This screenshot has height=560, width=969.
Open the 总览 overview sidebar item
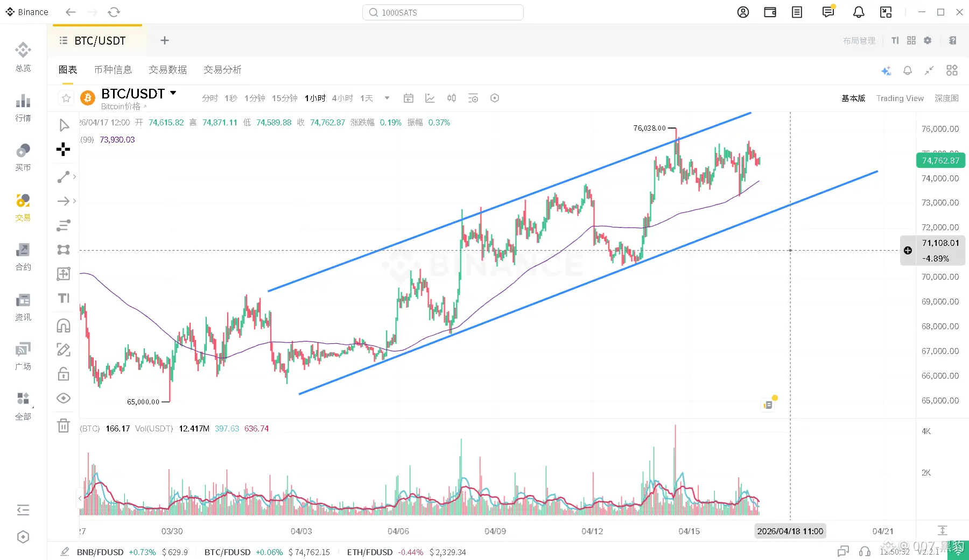(x=23, y=56)
